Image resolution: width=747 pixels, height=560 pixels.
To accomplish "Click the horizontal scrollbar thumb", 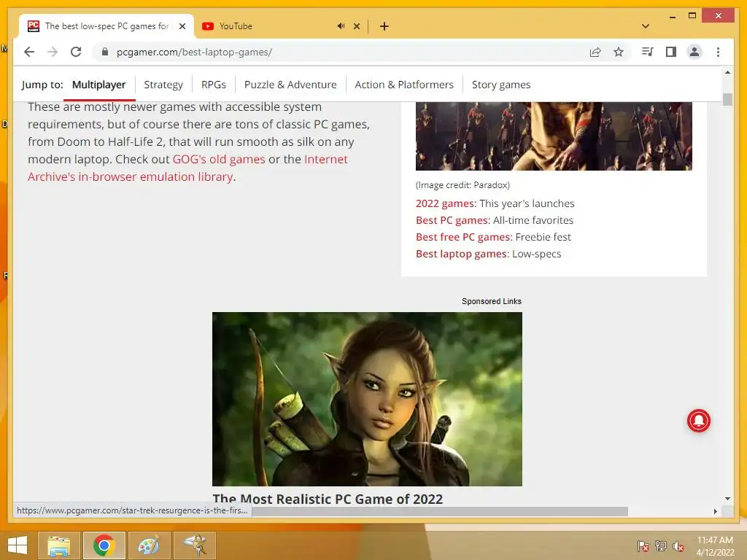I will coord(440,511).
